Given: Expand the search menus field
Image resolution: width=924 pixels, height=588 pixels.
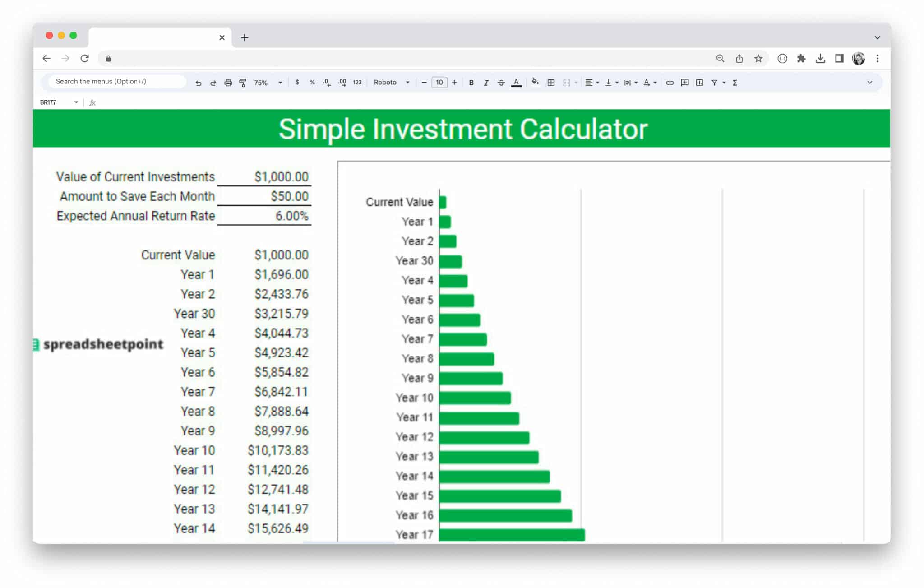Looking at the screenshot, I should pyautogui.click(x=114, y=81).
